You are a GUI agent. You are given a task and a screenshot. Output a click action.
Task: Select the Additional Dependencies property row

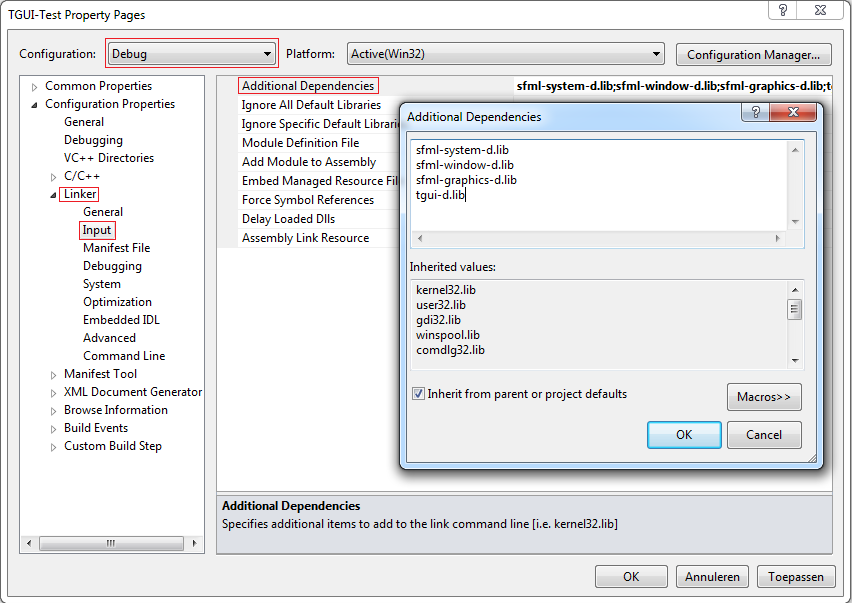pos(308,86)
